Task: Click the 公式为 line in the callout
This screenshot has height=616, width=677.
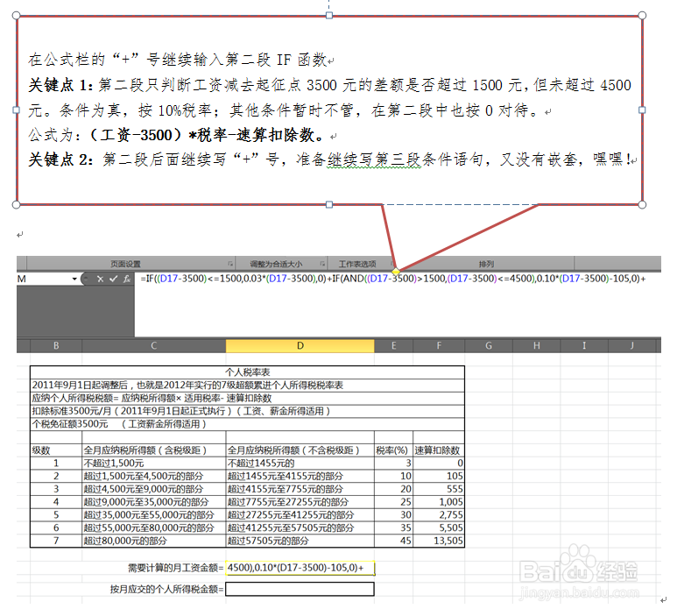Action: (x=183, y=135)
